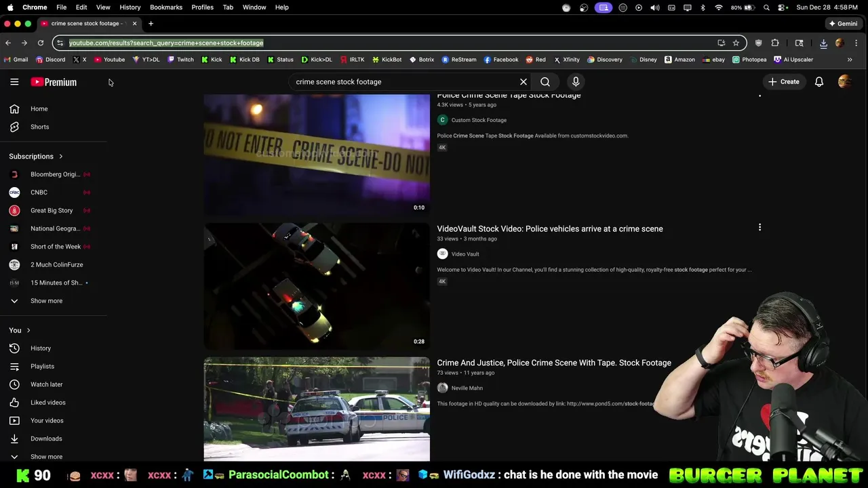The image size is (868, 488).
Task: Close the crime scene stock footage tab
Action: [x=134, y=24]
